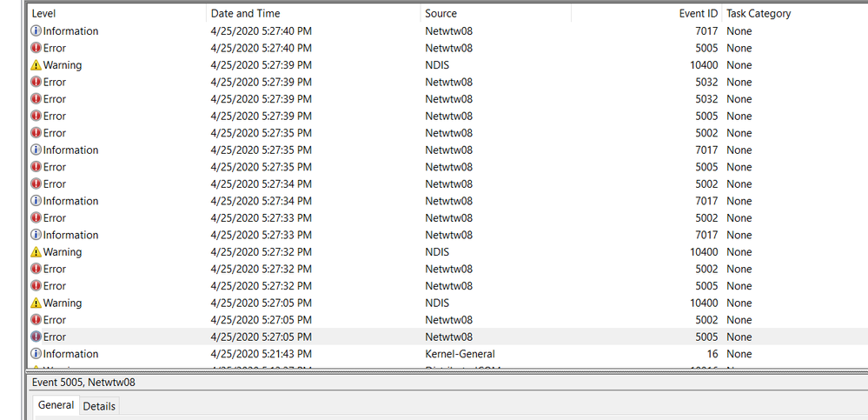Sort by the Level column header
The width and height of the screenshot is (868, 420).
pyautogui.click(x=116, y=13)
